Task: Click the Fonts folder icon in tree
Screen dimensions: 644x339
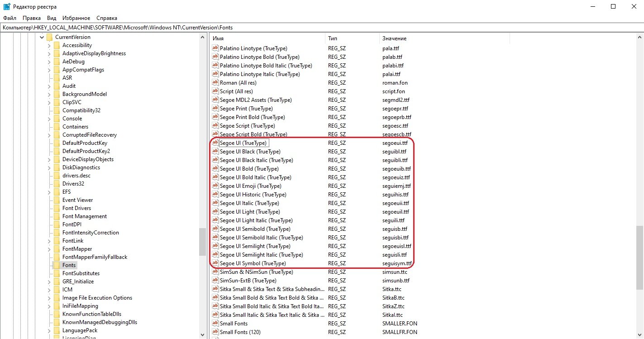Action: [57, 265]
